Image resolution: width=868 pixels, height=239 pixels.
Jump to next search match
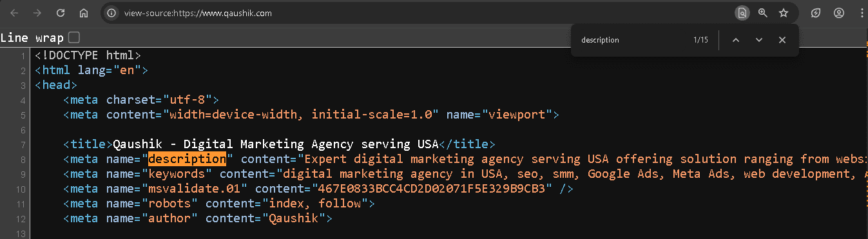click(759, 40)
